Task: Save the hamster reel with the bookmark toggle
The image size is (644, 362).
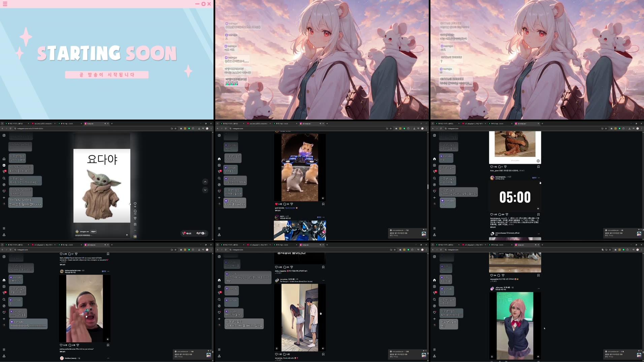Action: point(323,204)
